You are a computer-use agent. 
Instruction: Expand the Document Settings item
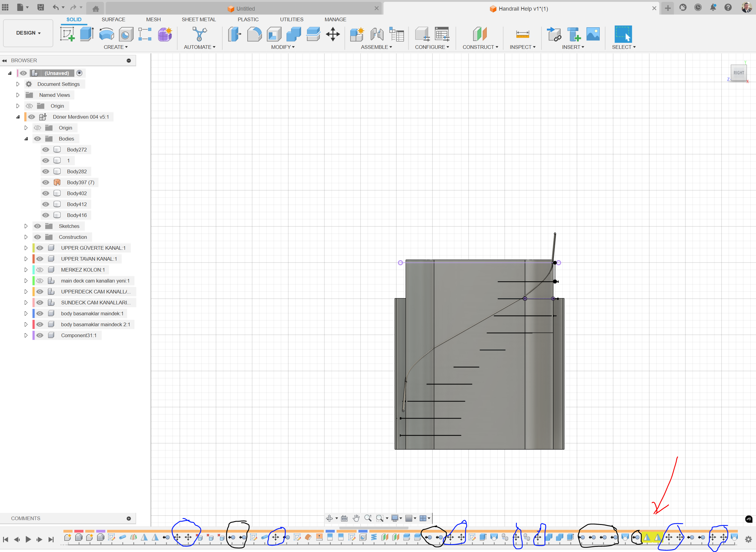pyautogui.click(x=18, y=84)
